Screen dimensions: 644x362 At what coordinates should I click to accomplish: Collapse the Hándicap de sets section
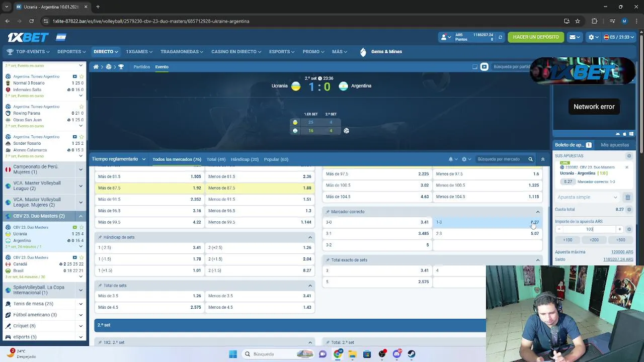[x=310, y=237]
